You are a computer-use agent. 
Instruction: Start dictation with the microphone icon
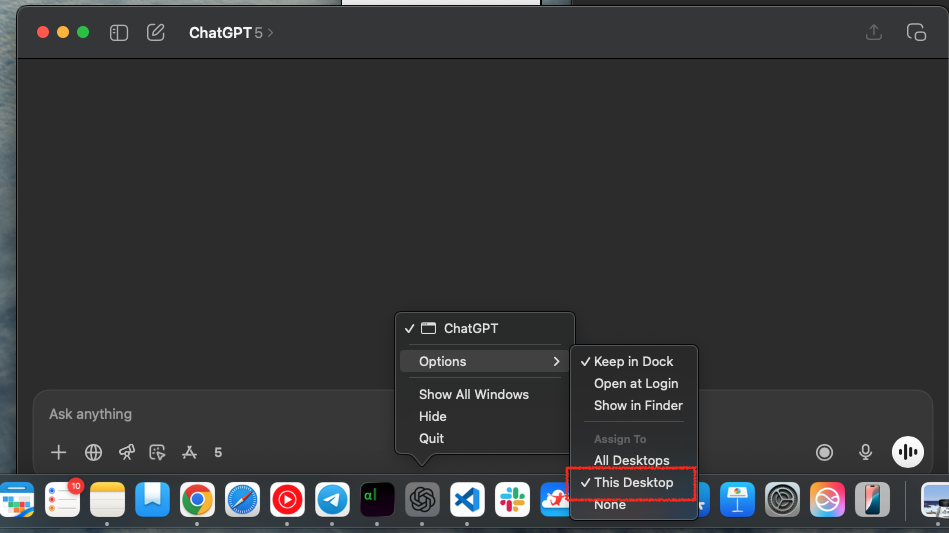(865, 453)
